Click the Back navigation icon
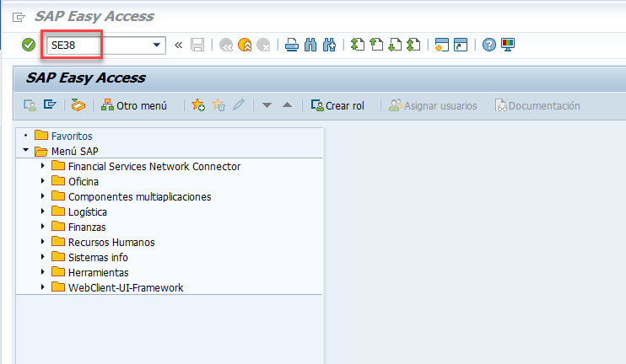Screen dimensions: 626x364 [226, 45]
